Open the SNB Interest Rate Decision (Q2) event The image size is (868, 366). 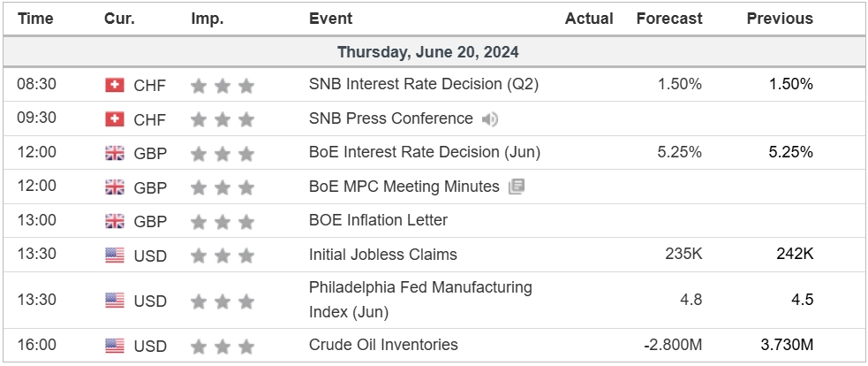(x=423, y=85)
